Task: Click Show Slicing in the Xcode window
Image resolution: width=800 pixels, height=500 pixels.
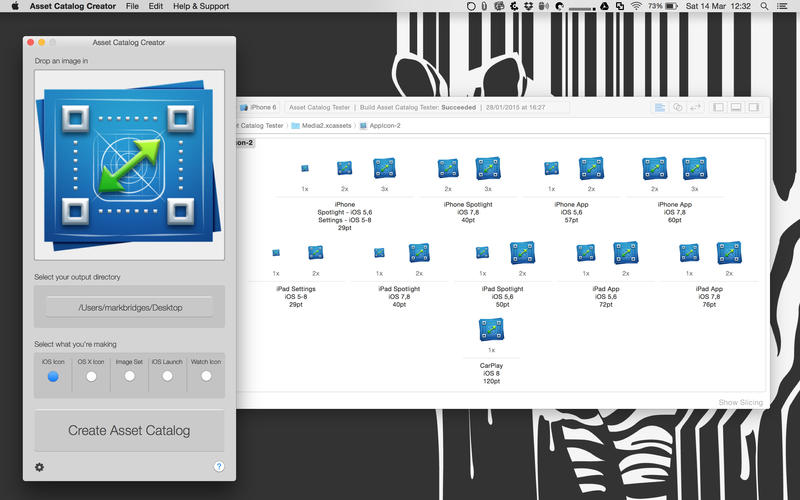Action: [740, 402]
